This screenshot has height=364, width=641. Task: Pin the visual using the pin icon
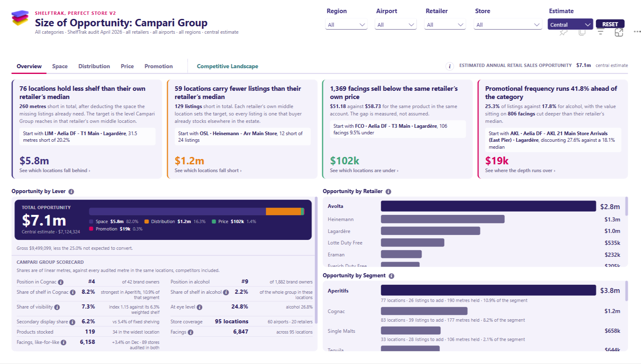pos(563,32)
